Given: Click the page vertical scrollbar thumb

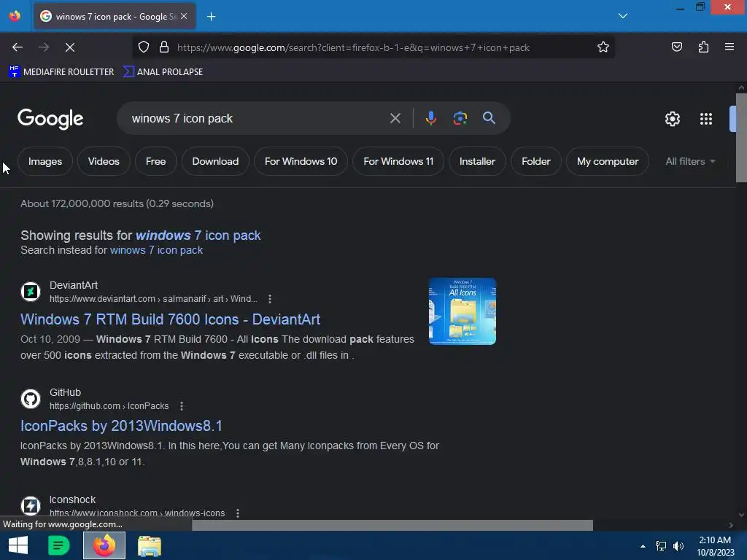Looking at the screenshot, I should click(741, 138).
